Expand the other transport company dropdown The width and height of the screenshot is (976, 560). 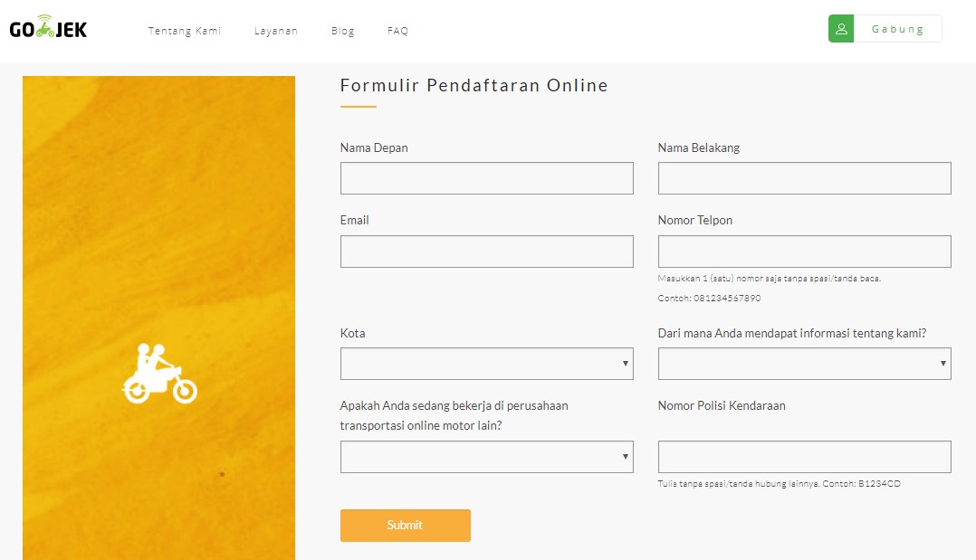(486, 457)
